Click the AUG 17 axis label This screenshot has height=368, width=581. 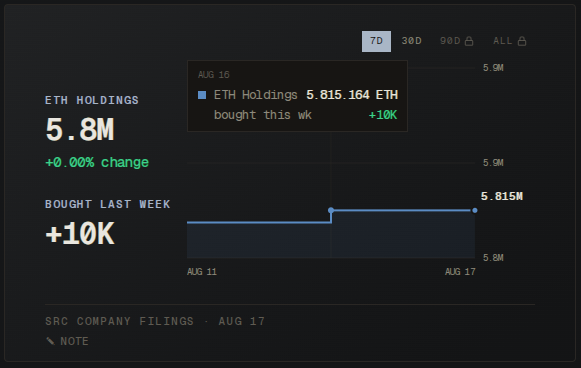(x=460, y=272)
